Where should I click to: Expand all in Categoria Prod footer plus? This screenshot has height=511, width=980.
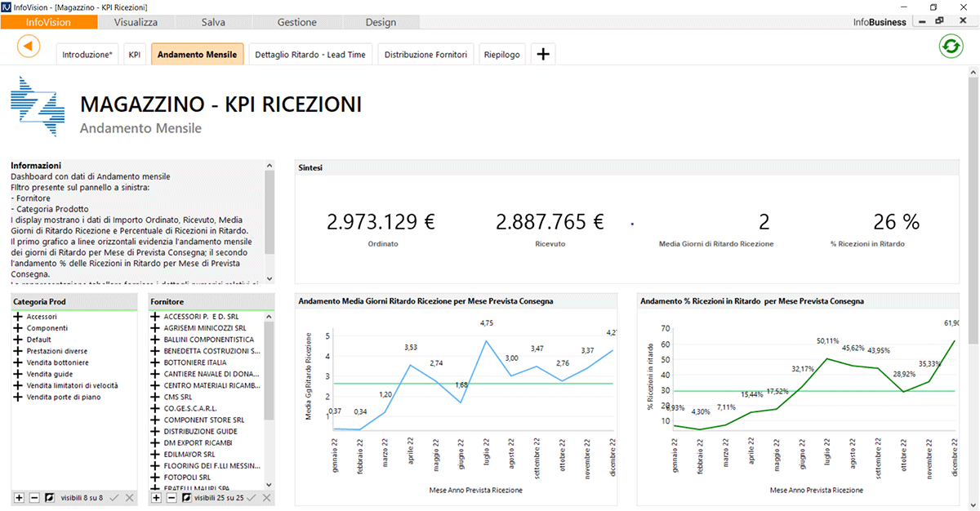[x=20, y=497]
